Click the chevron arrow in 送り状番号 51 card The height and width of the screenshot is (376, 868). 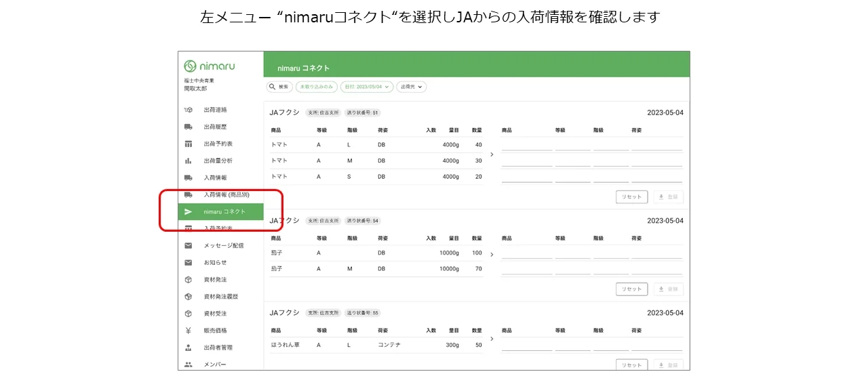[x=492, y=154]
